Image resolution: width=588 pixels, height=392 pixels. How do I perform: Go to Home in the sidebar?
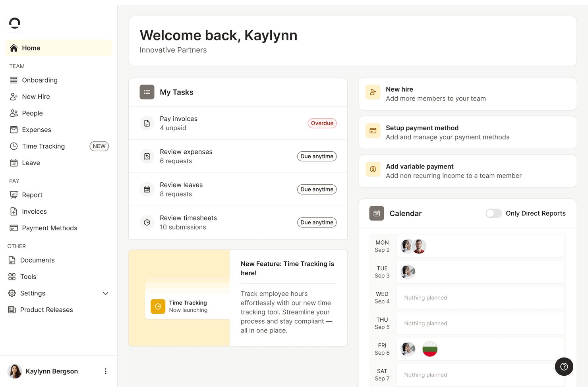pos(59,48)
